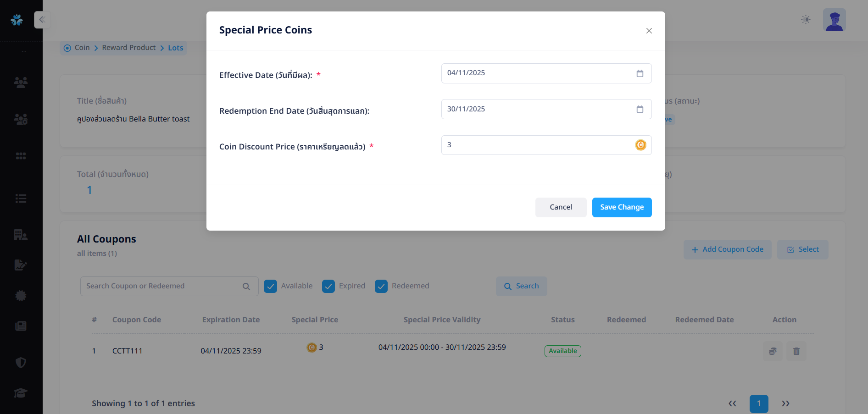Toggle the light/dark theme sun icon
Image resolution: width=868 pixels, height=414 pixels.
tap(806, 20)
